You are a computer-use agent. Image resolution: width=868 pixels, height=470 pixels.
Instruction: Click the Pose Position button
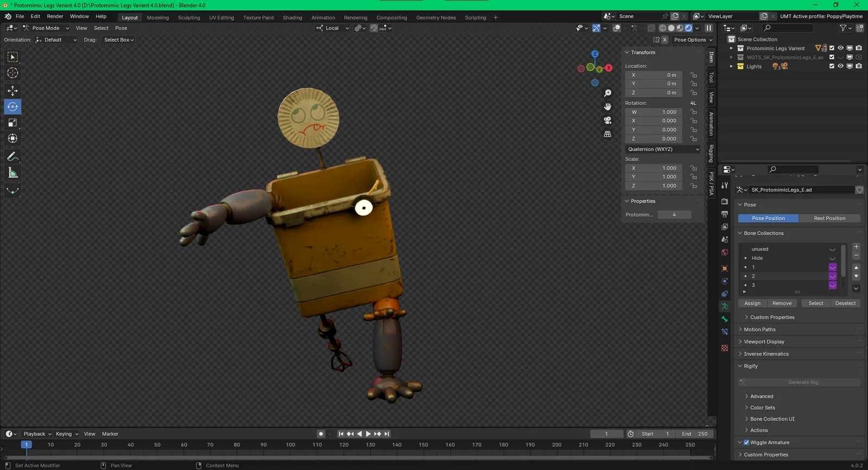pyautogui.click(x=768, y=218)
